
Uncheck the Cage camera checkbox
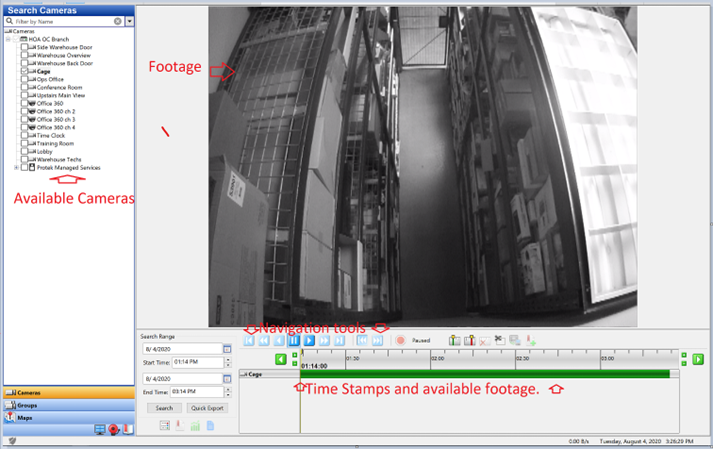[24, 72]
